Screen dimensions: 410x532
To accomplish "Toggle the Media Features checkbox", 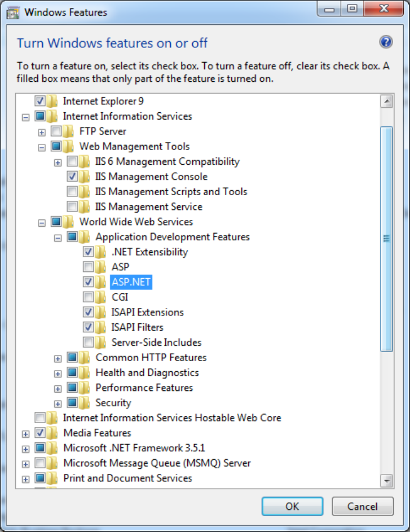I will [x=40, y=433].
